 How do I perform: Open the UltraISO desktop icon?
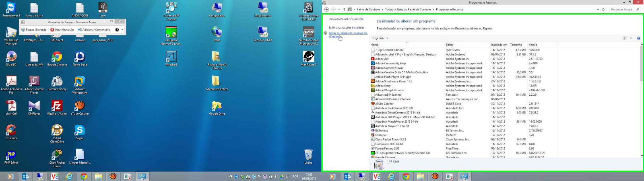click(11, 59)
